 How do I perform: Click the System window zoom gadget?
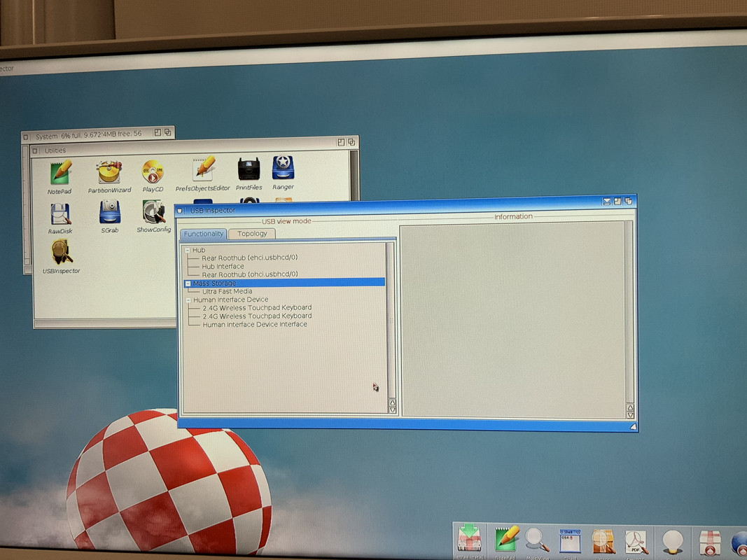tap(158, 133)
